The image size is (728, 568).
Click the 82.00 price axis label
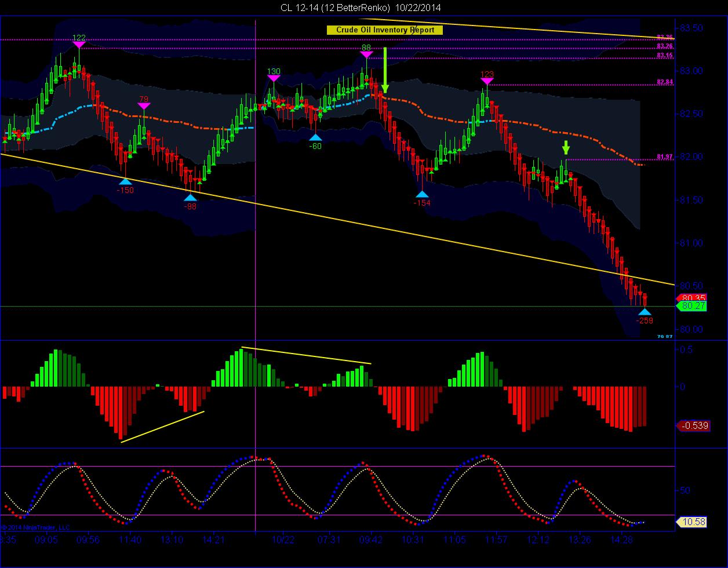691,156
